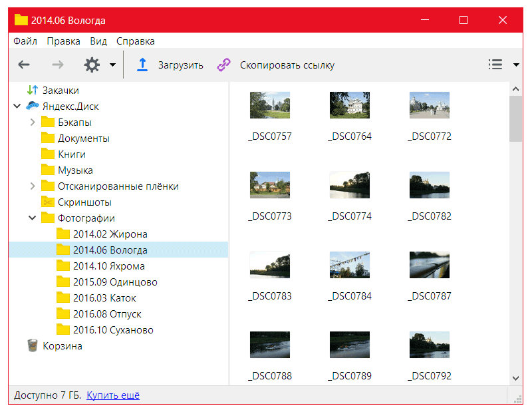532x414 pixels.
Task: Click the title bar folder icon
Action: (21, 20)
